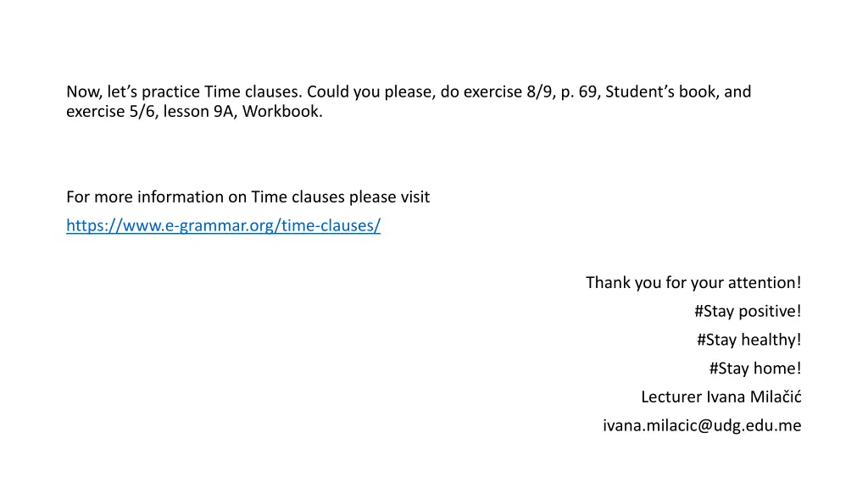Image resolution: width=868 pixels, height=488 pixels.
Task: Click the "#Stay home!" hashtag text
Action: pos(754,369)
